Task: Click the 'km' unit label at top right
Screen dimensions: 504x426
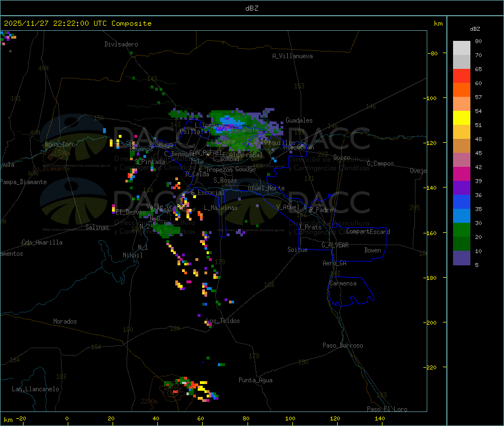Action: pos(438,24)
